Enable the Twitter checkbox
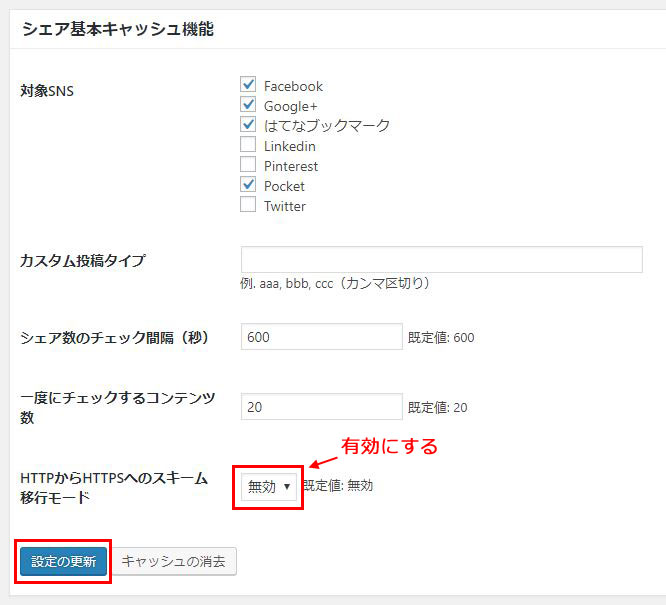This screenshot has height=605, width=666. tap(248, 204)
